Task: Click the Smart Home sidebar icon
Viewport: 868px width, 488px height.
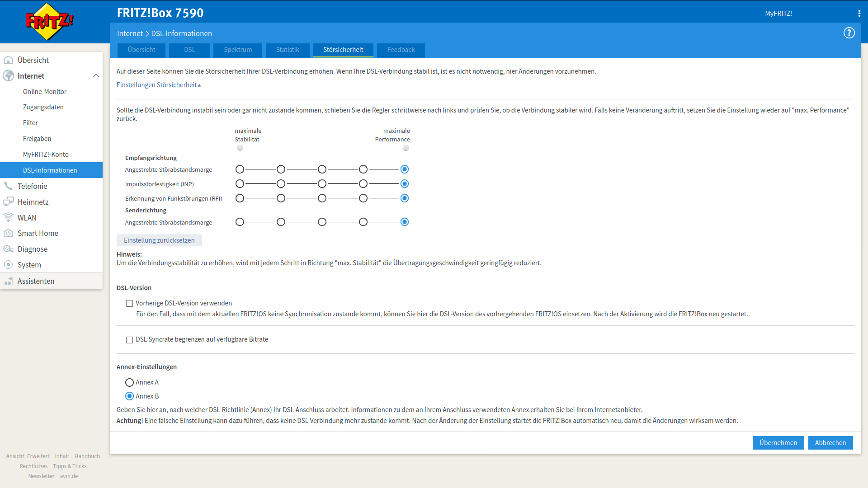Action: coord(8,233)
